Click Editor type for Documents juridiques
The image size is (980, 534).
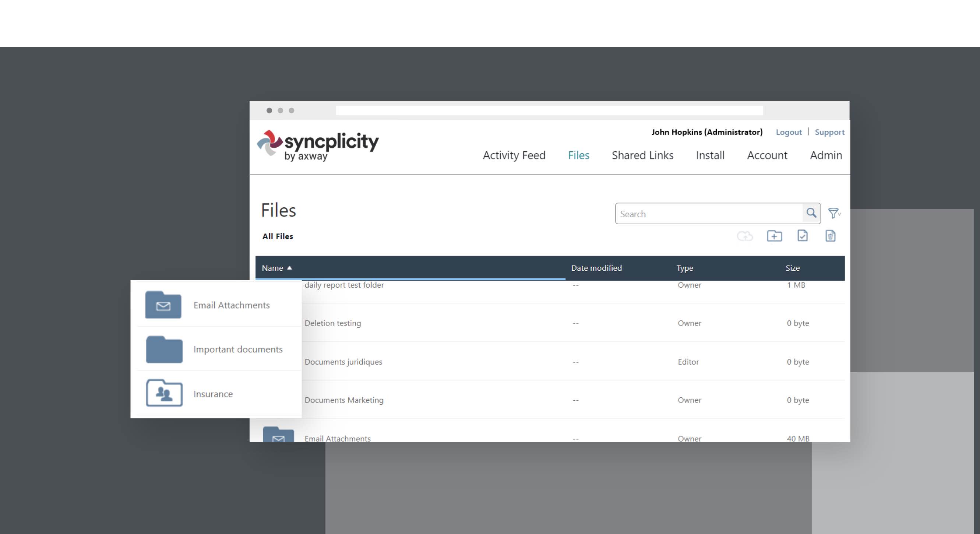click(688, 362)
